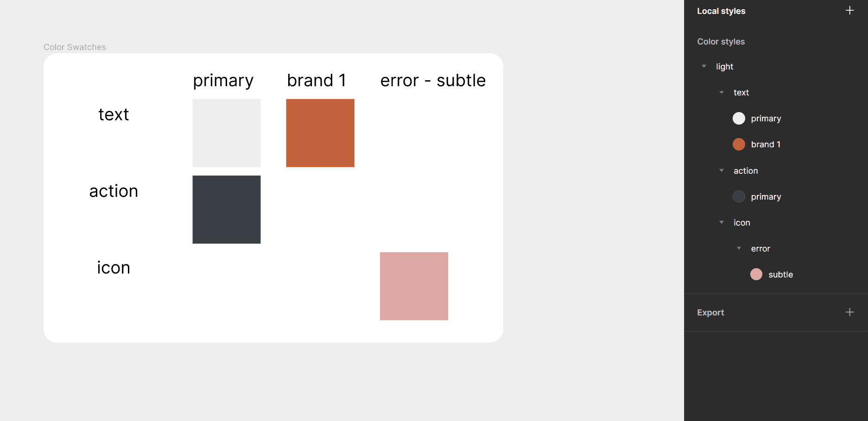Image resolution: width=868 pixels, height=421 pixels.
Task: Collapse the text folder in color styles
Action: click(722, 92)
